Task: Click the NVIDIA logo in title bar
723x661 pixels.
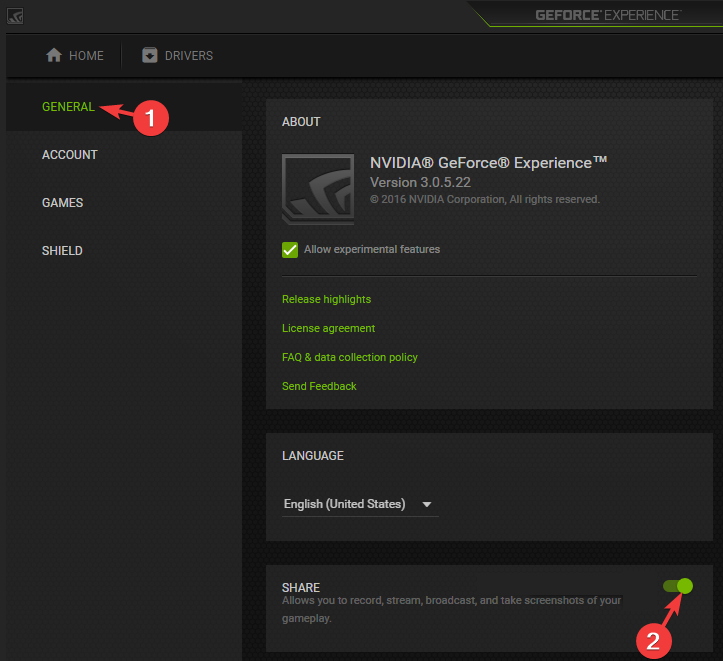Action: 15,16
